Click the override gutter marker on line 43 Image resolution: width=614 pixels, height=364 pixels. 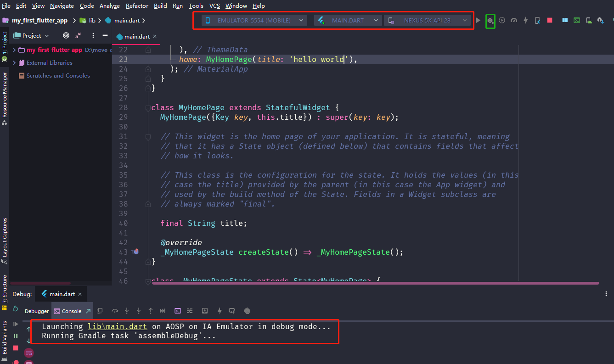(x=135, y=252)
